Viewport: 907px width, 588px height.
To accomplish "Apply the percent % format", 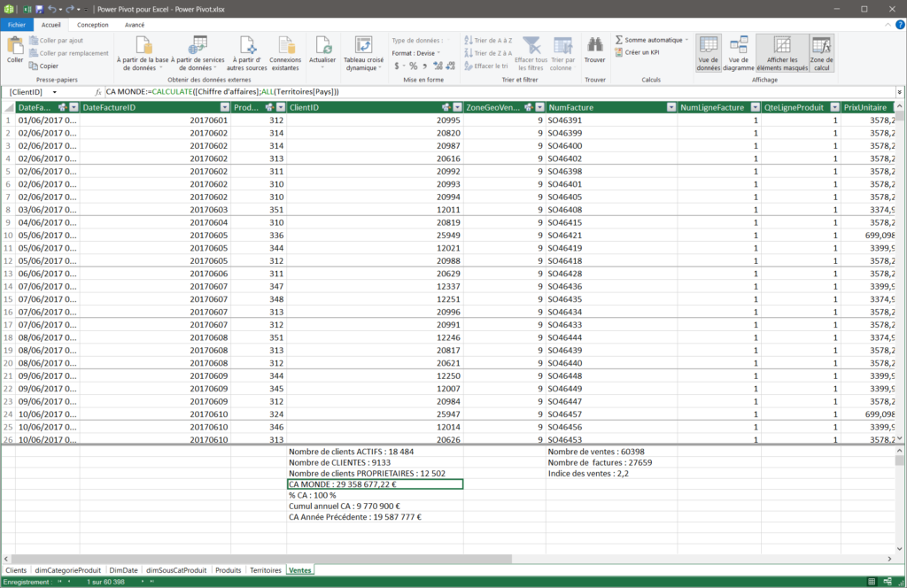I will point(413,66).
